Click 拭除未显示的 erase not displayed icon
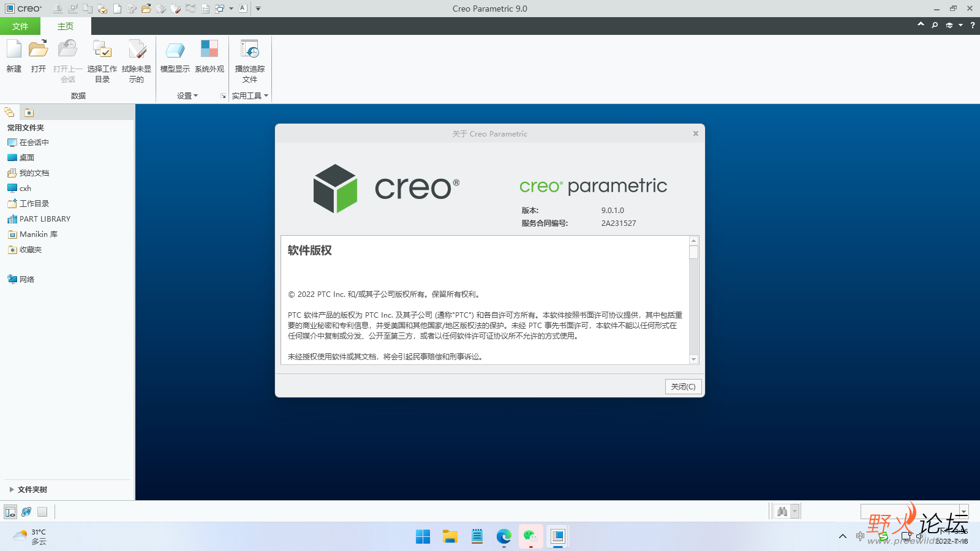Viewport: 980px width, 551px height. 137,49
